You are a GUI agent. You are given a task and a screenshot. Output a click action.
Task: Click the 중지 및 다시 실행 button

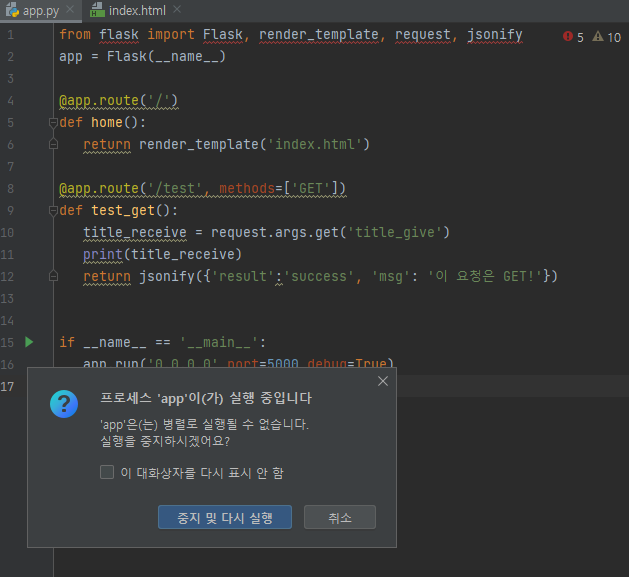(225, 517)
